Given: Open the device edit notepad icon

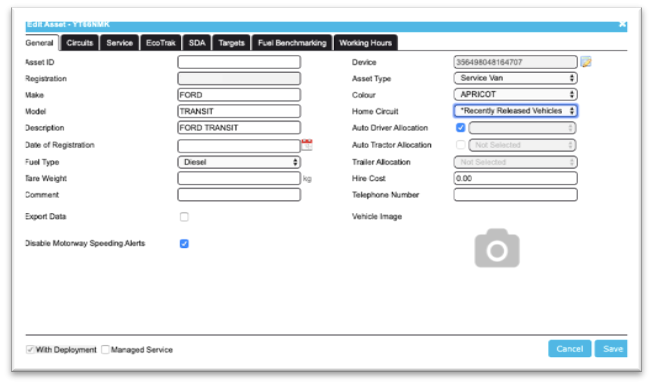Looking at the screenshot, I should tap(586, 62).
